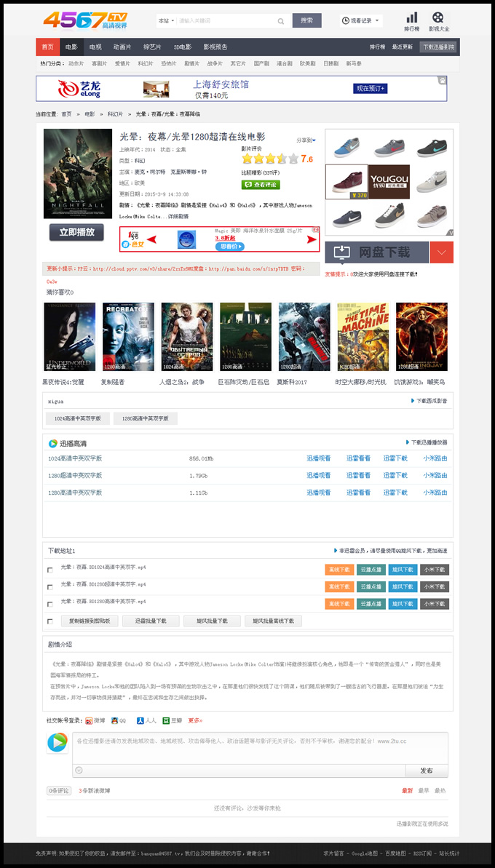Click the black sneaker with teal swoosh
This screenshot has height=868, width=495.
[432, 147]
